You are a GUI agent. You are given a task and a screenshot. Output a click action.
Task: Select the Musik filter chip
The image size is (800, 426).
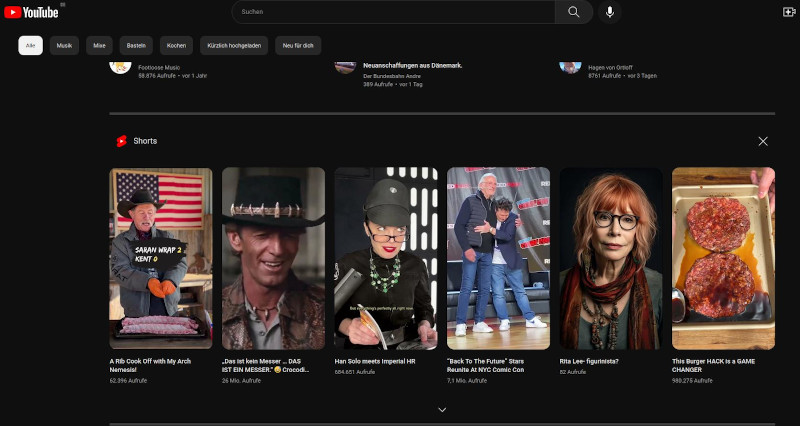pyautogui.click(x=64, y=46)
